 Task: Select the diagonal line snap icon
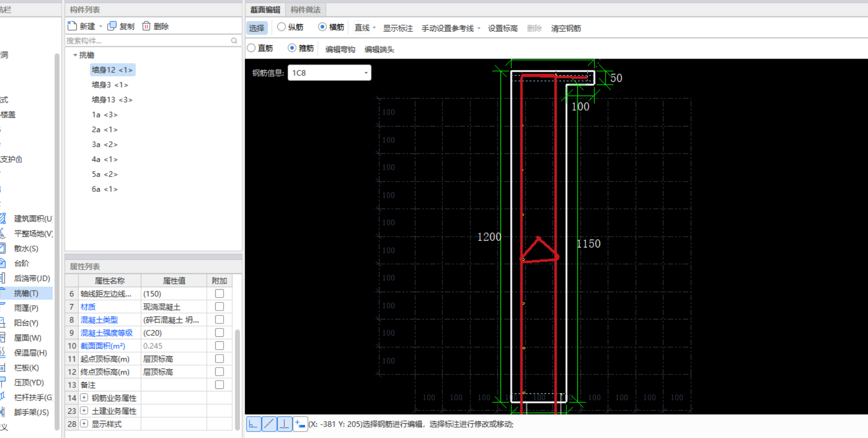(x=269, y=424)
